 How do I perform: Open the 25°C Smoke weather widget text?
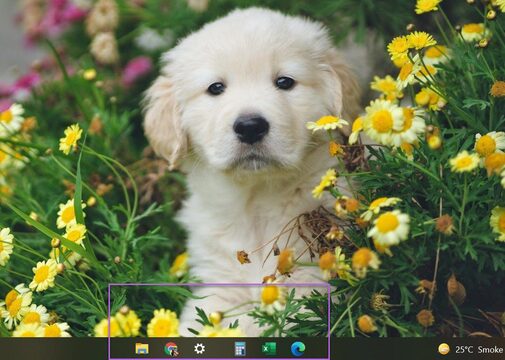coord(479,349)
